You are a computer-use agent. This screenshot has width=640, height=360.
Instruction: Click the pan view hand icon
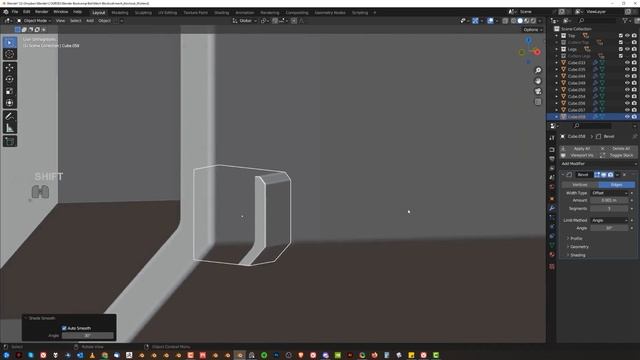(x=538, y=81)
